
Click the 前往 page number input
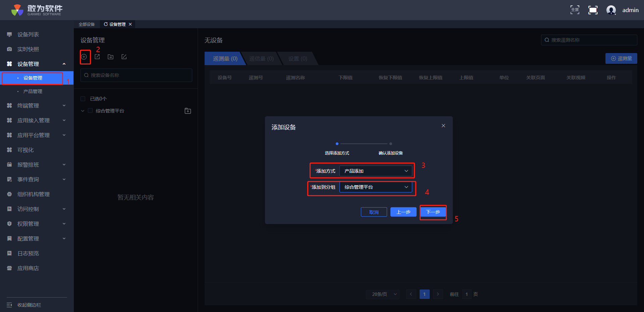[x=467, y=294]
